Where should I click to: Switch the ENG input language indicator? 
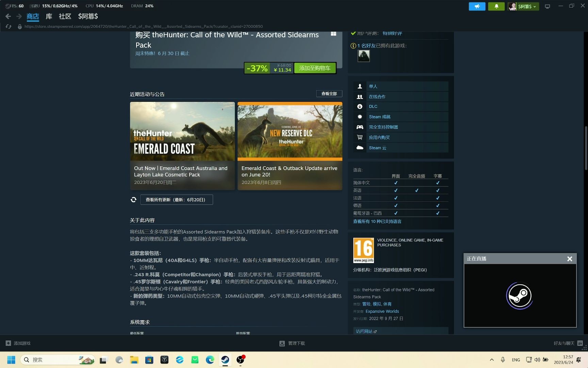(516, 360)
